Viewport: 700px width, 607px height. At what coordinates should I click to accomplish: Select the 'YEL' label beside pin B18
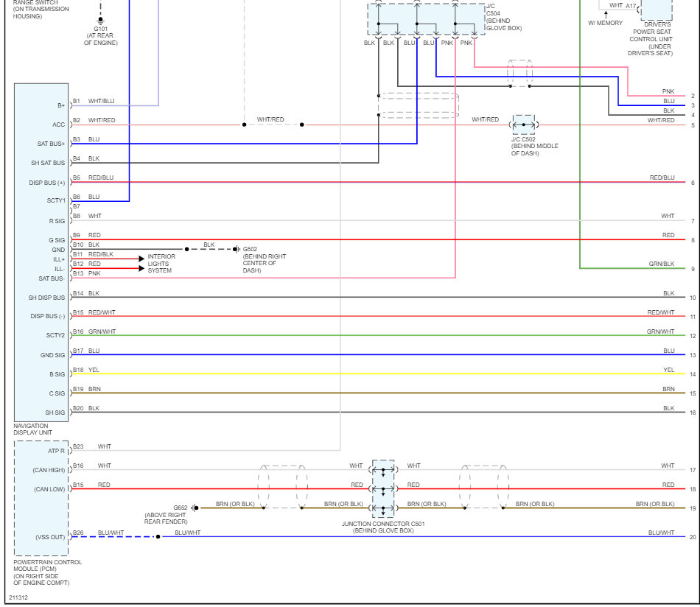(x=94, y=370)
